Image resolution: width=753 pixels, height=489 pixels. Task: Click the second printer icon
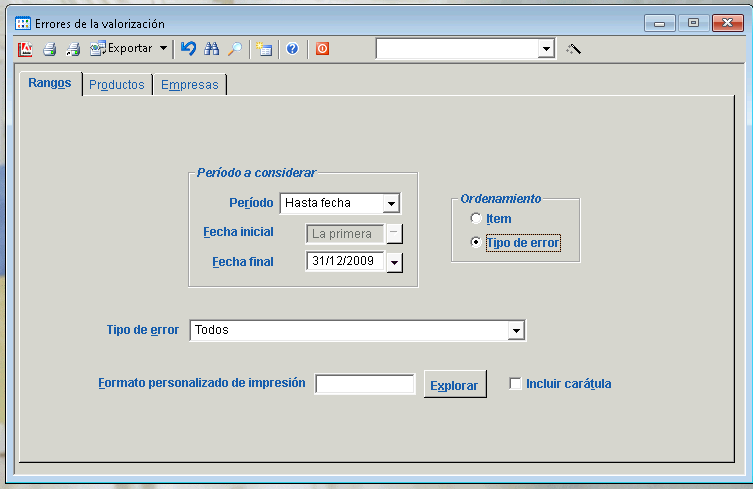[x=72, y=48]
